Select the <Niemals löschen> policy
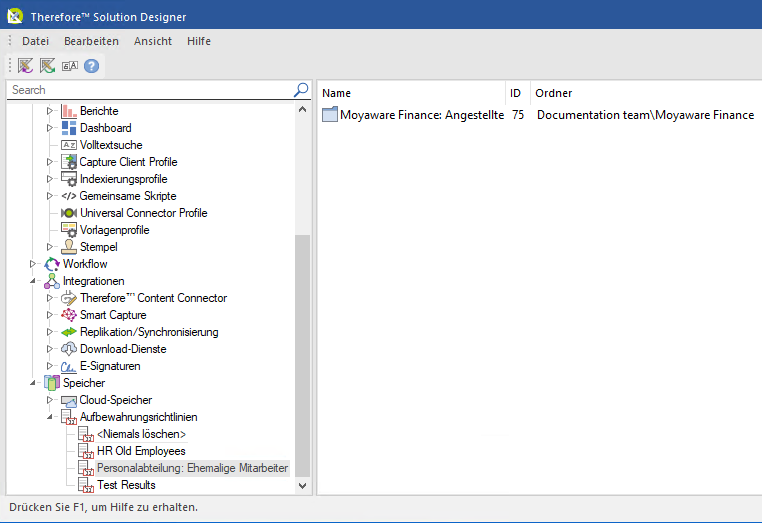Screen dimensions: 762x523 pos(141,434)
